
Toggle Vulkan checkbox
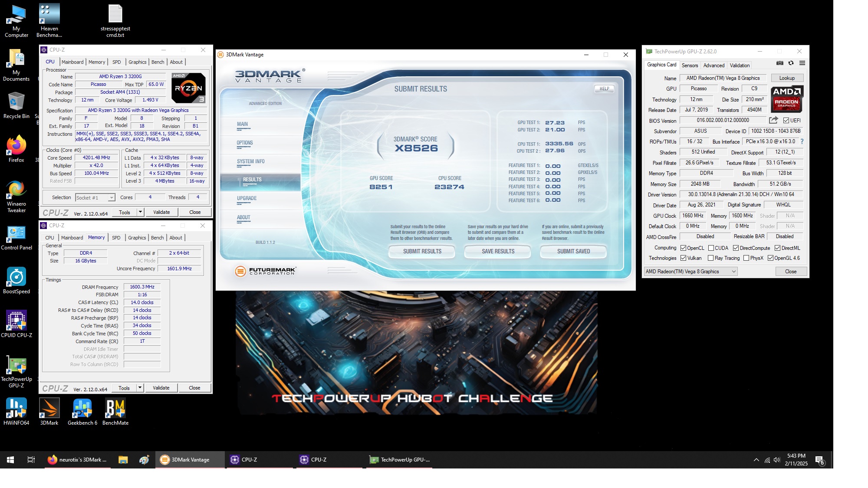(683, 258)
